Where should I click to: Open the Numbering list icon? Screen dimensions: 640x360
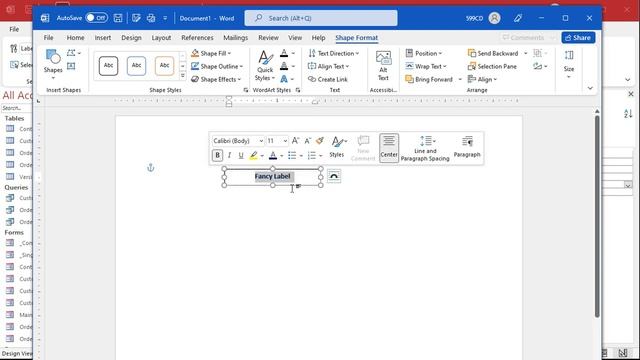(x=312, y=155)
